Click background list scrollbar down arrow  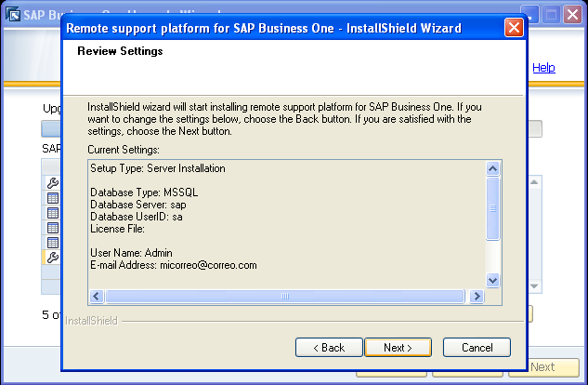[534, 286]
